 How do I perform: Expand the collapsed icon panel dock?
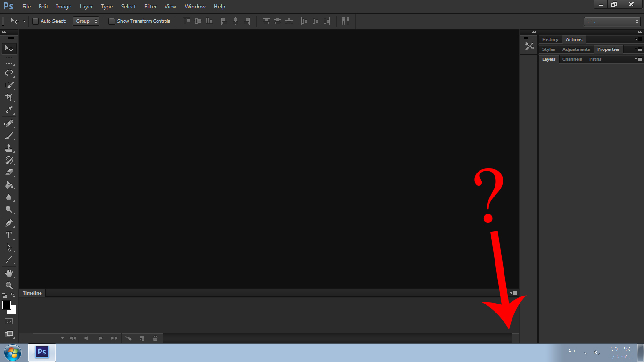(x=534, y=32)
